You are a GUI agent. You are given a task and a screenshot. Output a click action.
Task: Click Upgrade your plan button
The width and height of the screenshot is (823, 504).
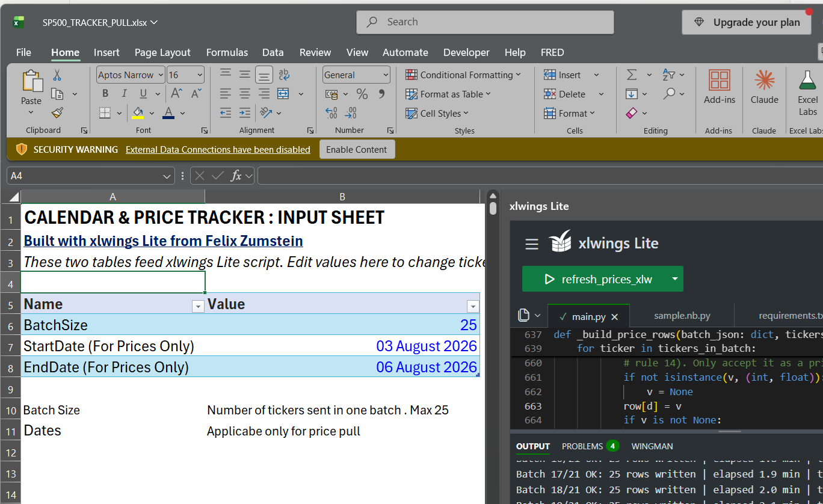pyautogui.click(x=747, y=22)
